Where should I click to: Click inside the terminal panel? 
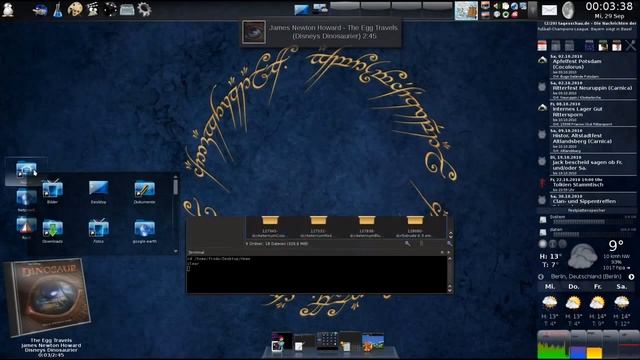tap(316, 274)
